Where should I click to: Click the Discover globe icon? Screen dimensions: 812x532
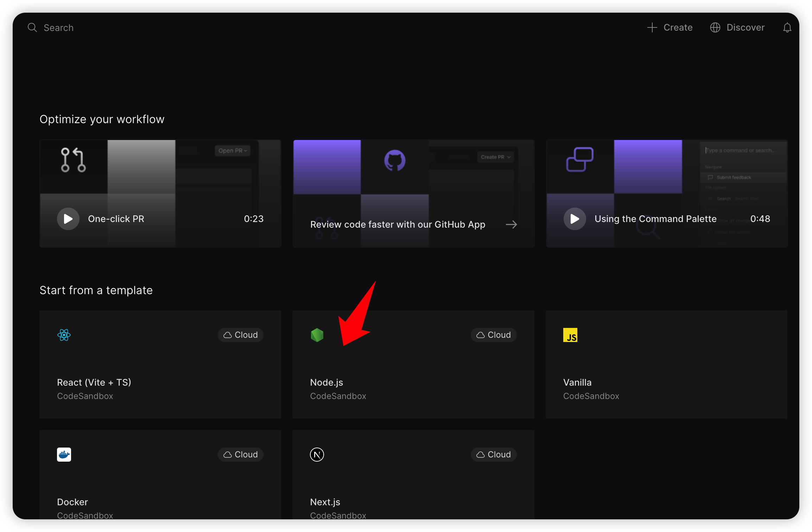pyautogui.click(x=715, y=27)
